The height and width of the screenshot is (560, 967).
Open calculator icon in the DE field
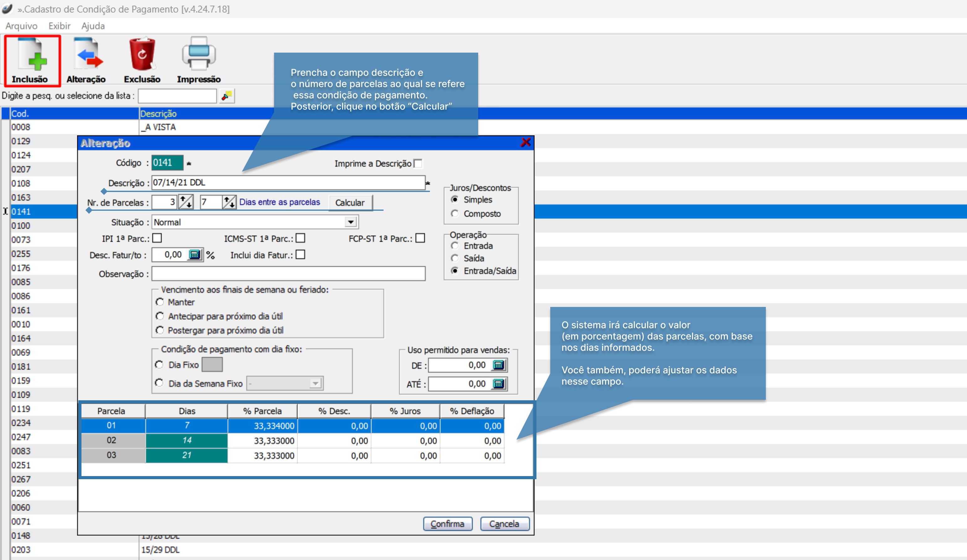pyautogui.click(x=498, y=365)
